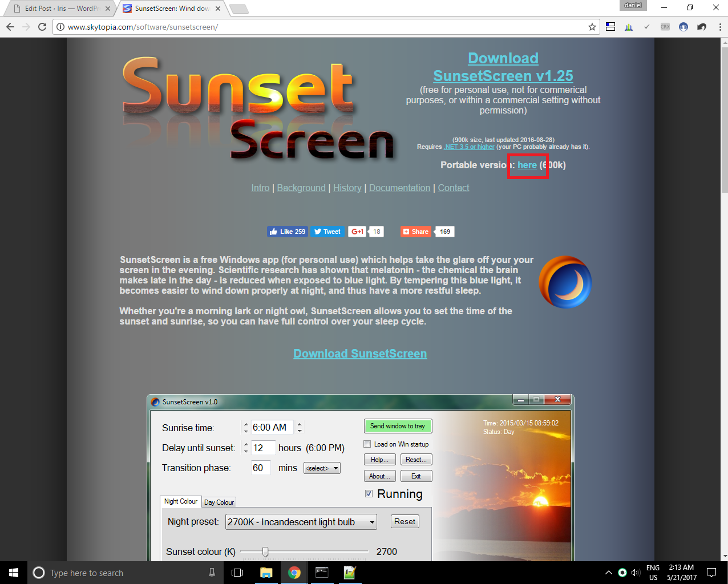Click the Chrome taskbar icon
Viewport: 728px width, 584px height.
tap(294, 573)
